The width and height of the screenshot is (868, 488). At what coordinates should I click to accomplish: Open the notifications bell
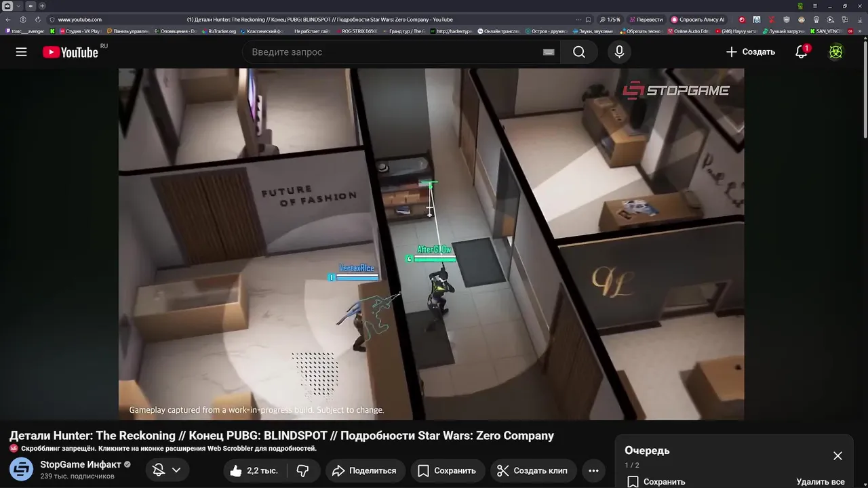coord(802,52)
